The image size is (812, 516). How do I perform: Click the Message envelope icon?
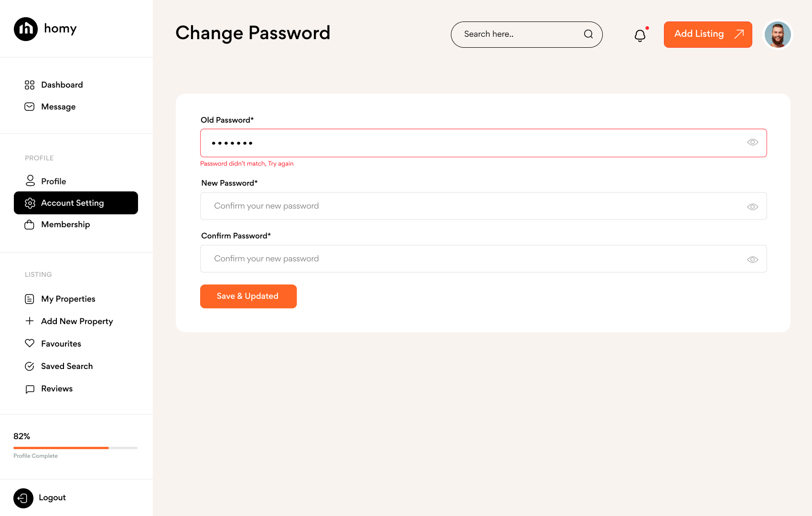(x=30, y=107)
